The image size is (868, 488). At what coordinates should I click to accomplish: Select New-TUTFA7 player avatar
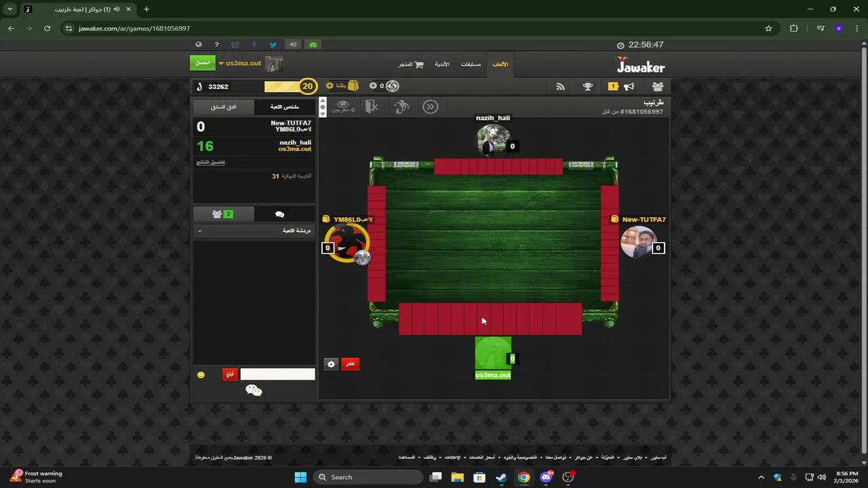(638, 243)
